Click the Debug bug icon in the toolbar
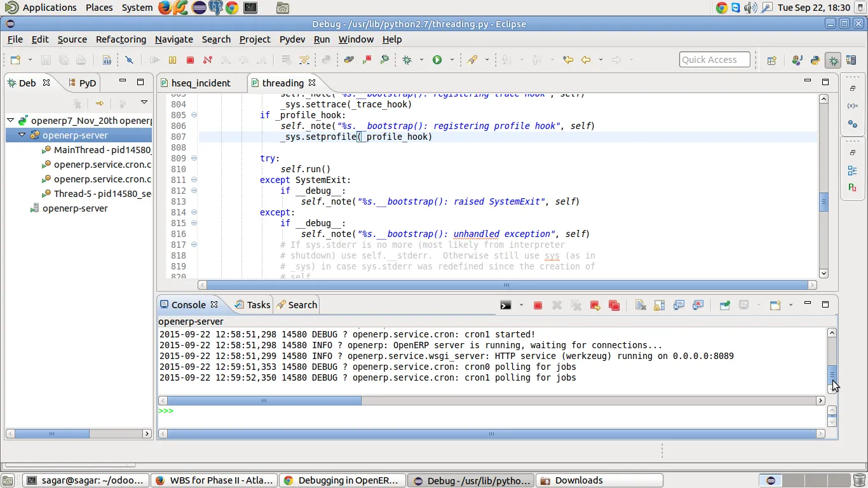 (x=407, y=60)
